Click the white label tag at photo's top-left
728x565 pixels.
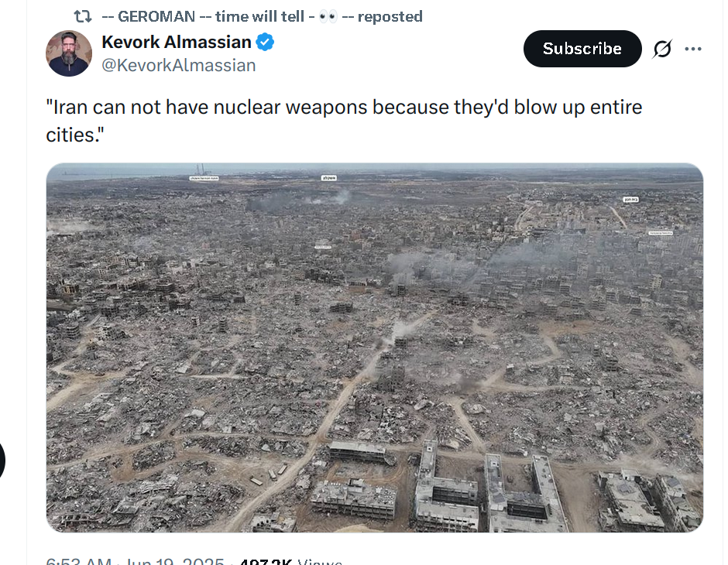[x=204, y=178]
